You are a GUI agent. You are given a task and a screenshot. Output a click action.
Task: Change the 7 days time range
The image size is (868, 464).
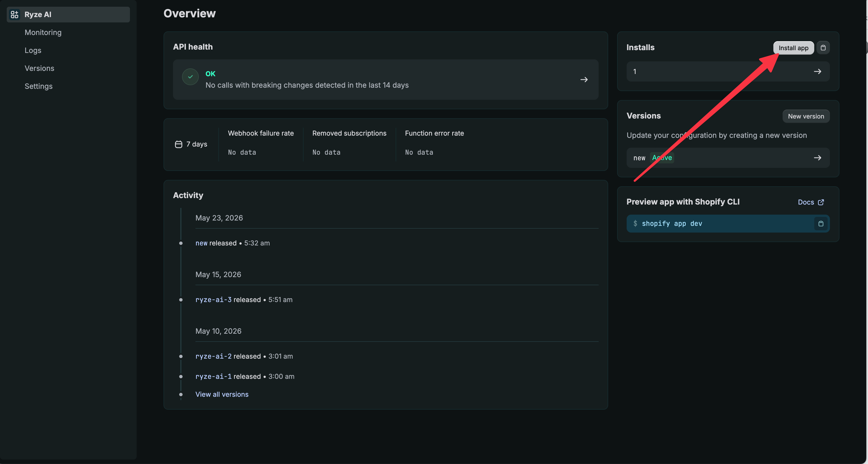click(191, 144)
